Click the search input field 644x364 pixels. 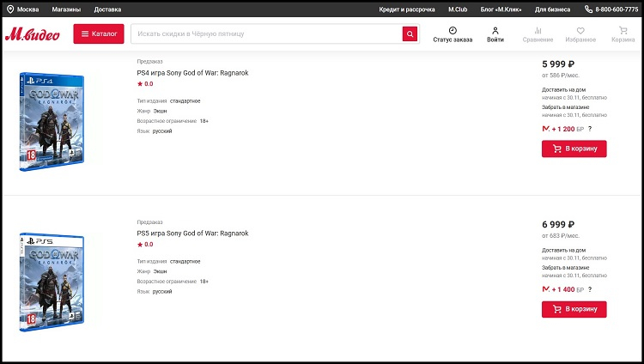266,33
